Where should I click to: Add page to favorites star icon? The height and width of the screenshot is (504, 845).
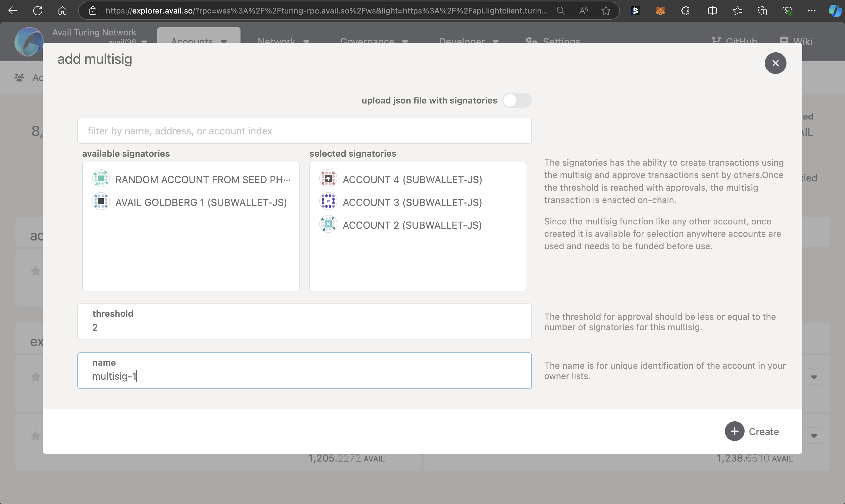click(606, 11)
